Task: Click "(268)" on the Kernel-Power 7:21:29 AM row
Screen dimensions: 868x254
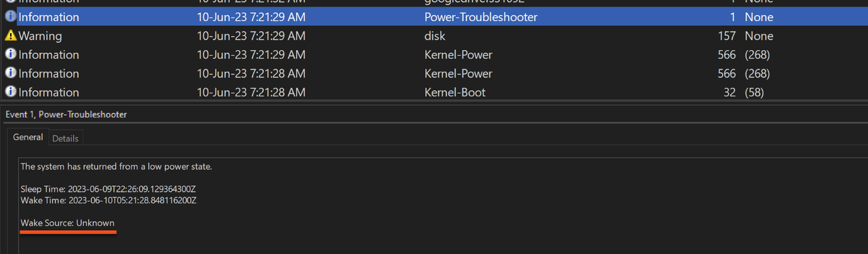Action: click(x=757, y=54)
